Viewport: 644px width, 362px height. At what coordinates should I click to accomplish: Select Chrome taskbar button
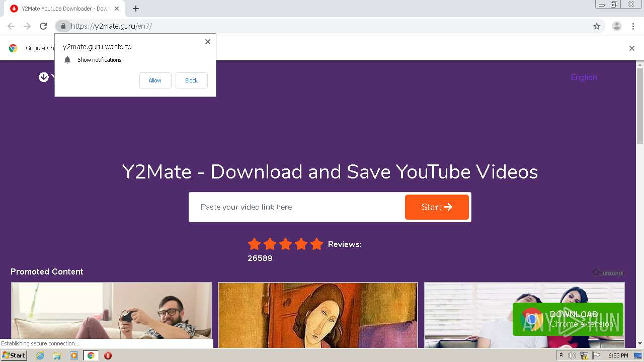click(91, 355)
